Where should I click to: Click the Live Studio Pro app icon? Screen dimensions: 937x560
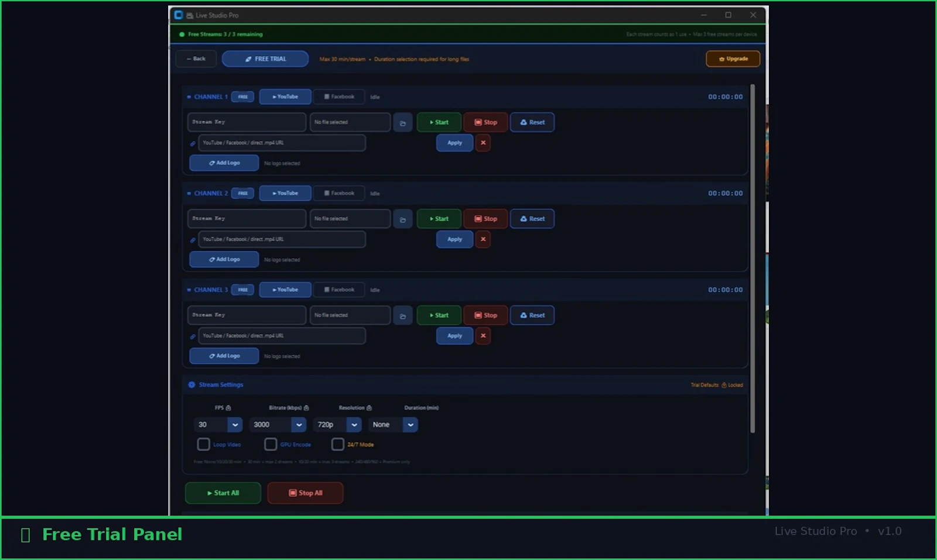[x=179, y=15]
